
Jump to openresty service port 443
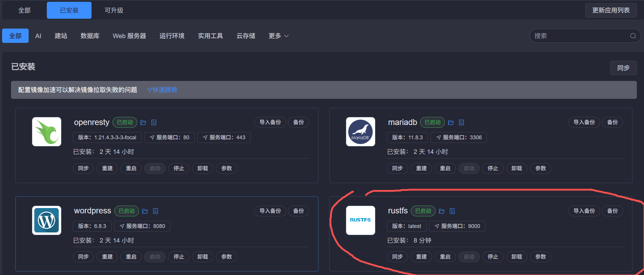224,137
